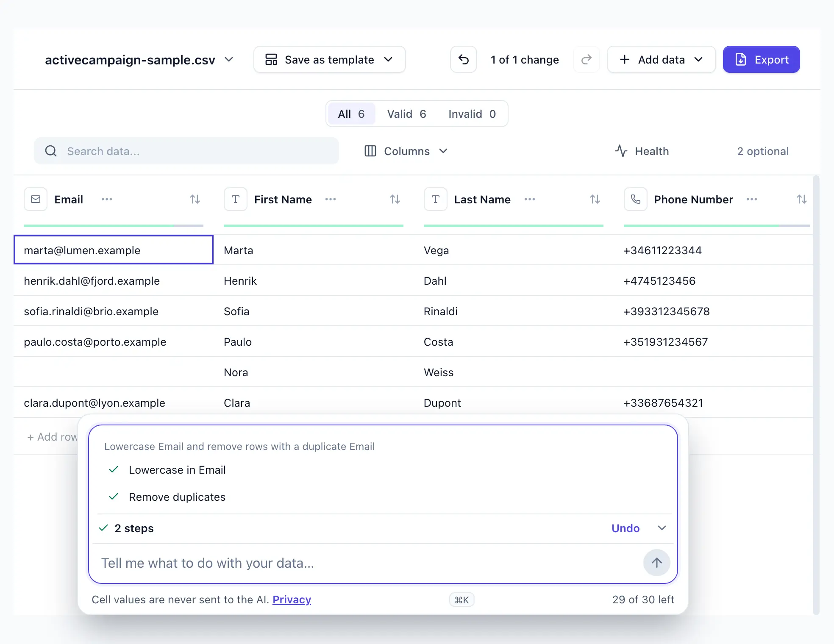The width and height of the screenshot is (834, 644).
Task: Open the Email column options menu (three dots)
Action: (107, 199)
